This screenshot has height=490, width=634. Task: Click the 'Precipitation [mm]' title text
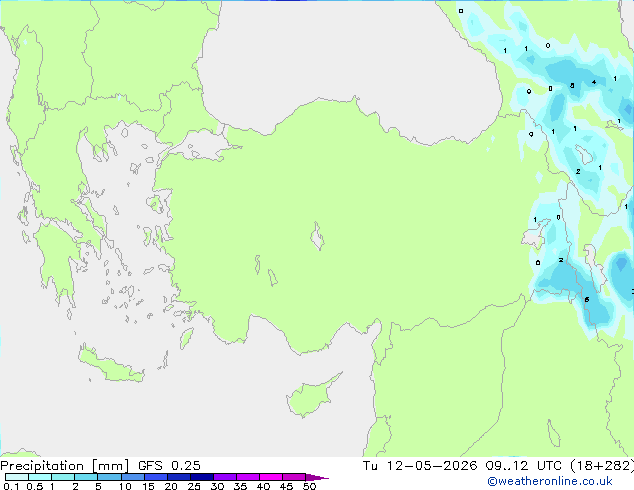point(65,466)
